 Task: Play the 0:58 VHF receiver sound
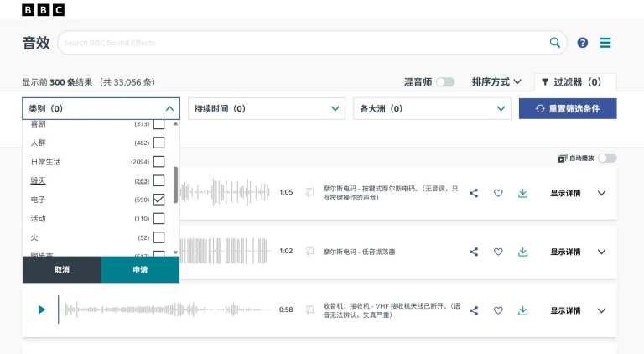41,310
